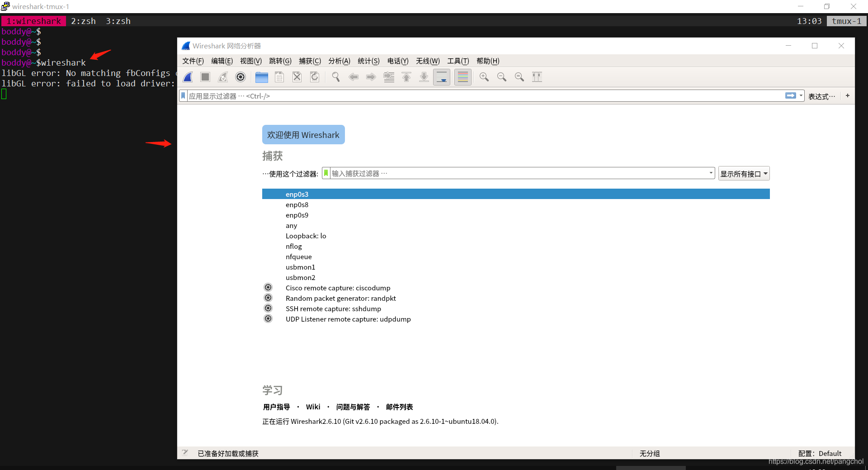
Task: Start capturing packets with shark fin icon
Action: pos(188,77)
